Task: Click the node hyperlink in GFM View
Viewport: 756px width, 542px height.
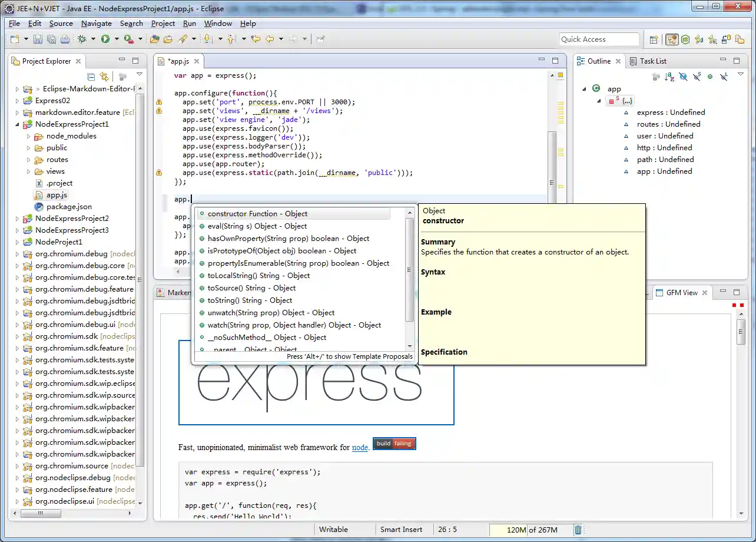Action: point(360,447)
